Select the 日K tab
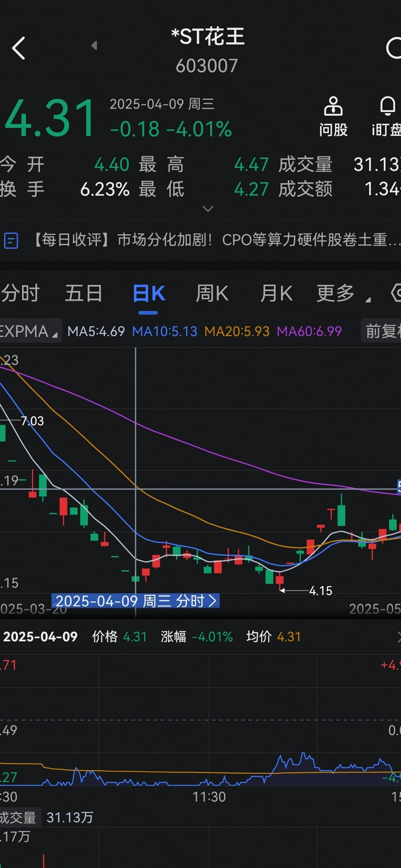Viewport: 401px width, 868px height. point(149,293)
